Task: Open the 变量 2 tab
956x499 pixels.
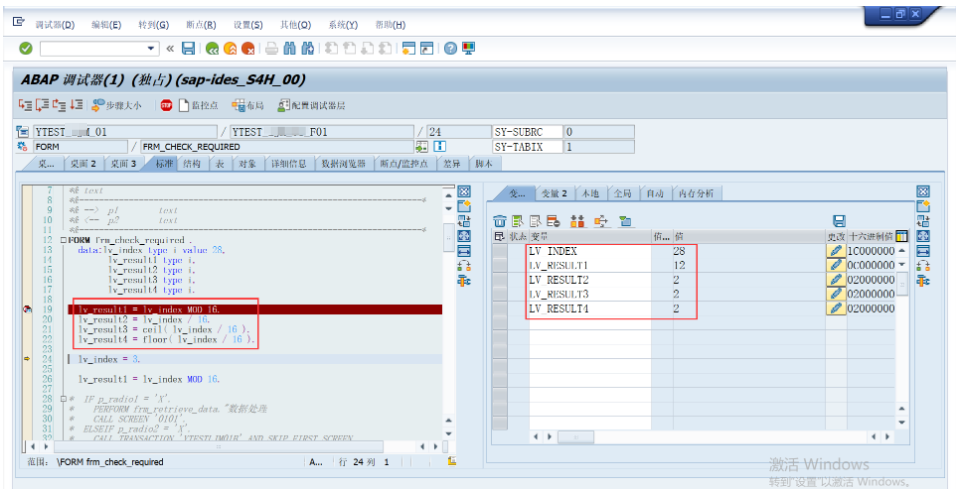Action: (554, 193)
